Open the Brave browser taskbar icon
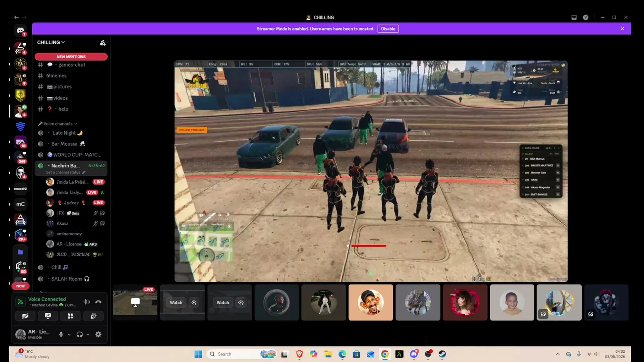Screen dimensions: 644x362 [x=300, y=354]
